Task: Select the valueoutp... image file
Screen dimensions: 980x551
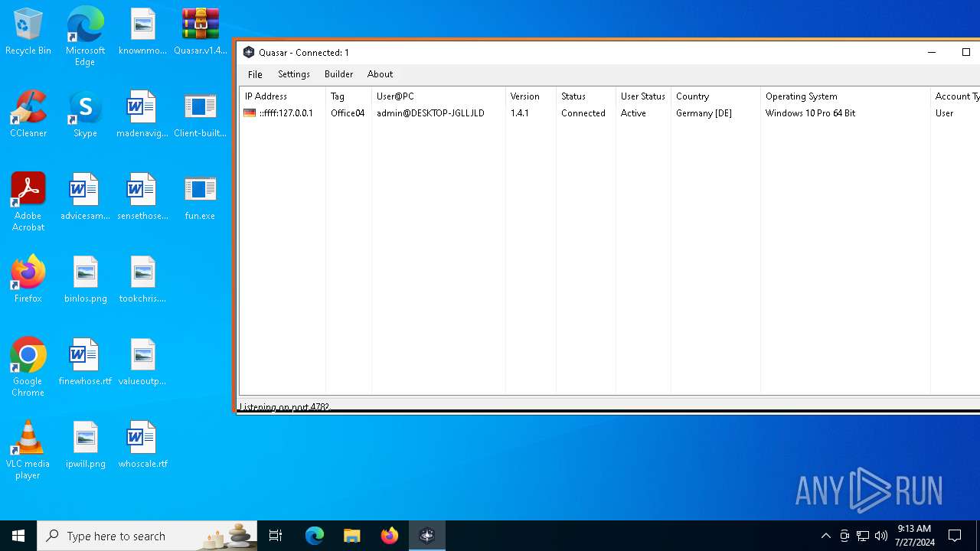Action: [142, 363]
